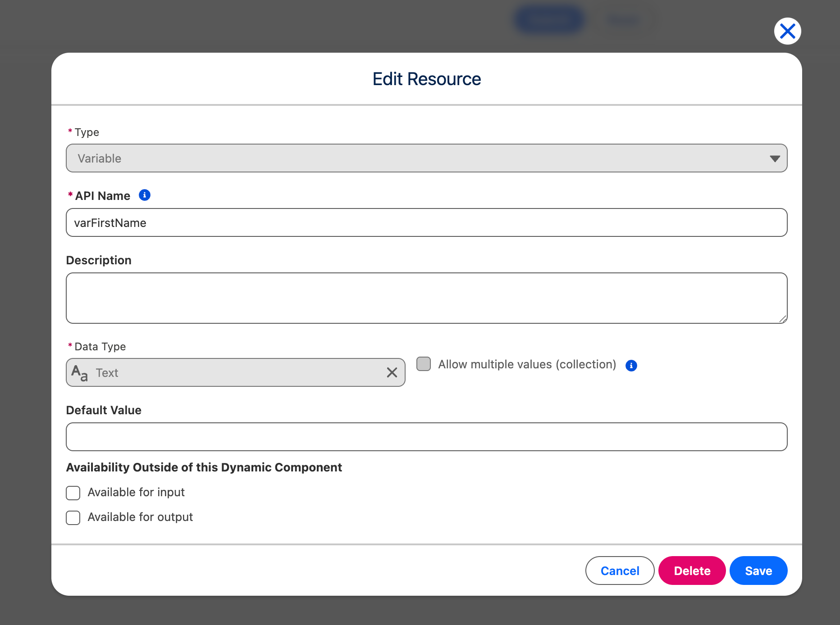Check Available for output
Screen dimensions: 840x625
(73, 517)
